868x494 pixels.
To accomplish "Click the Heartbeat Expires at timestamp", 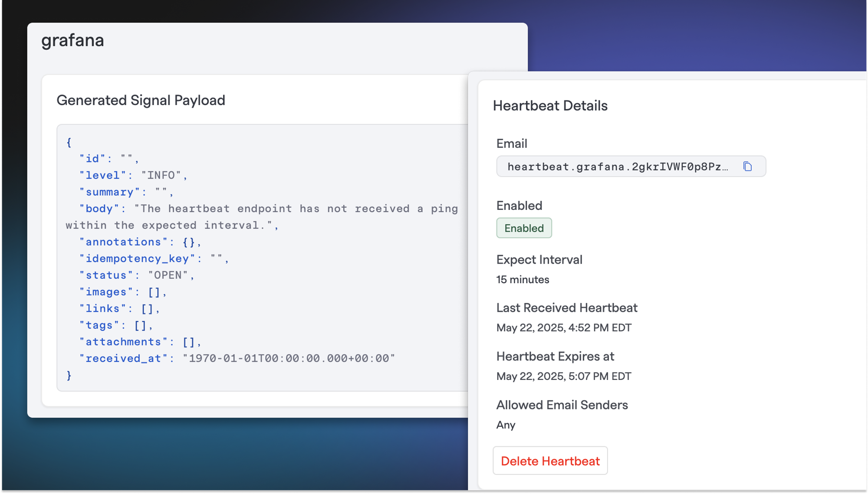I will click(x=564, y=376).
